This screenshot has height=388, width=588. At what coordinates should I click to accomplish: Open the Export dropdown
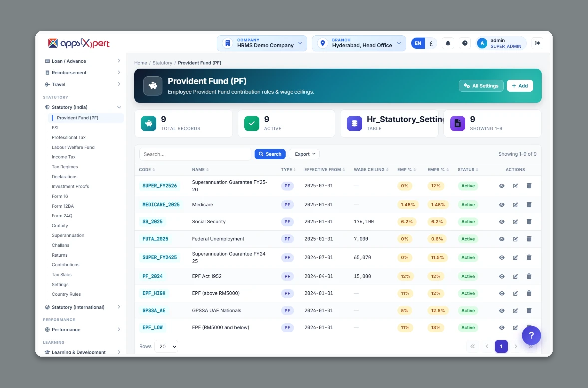[304, 154]
